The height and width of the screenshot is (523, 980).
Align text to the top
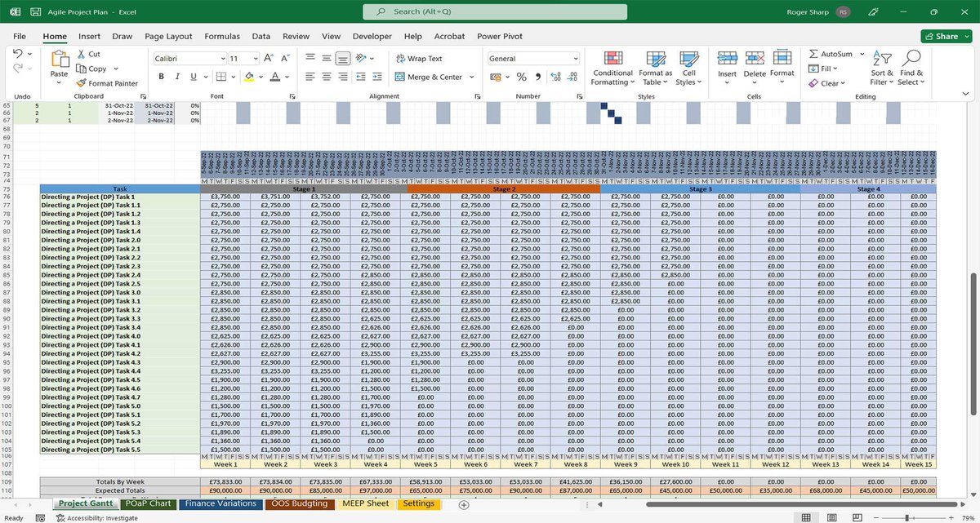click(x=310, y=58)
